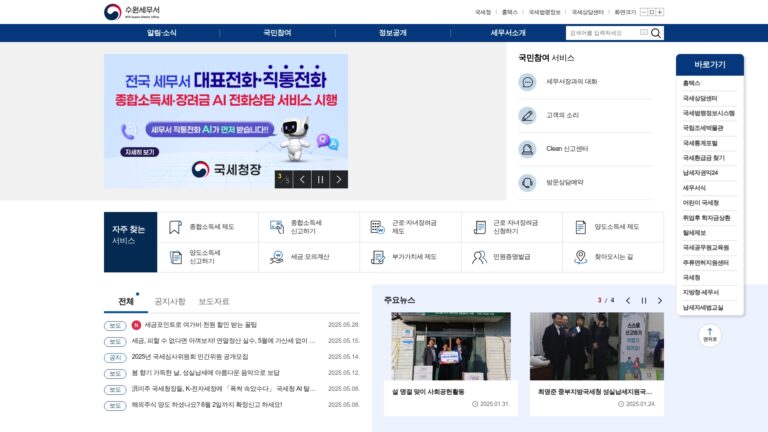Open the 고객의 소리 pencil icon
Screen dimensions: 768x432
pyautogui.click(x=528, y=116)
